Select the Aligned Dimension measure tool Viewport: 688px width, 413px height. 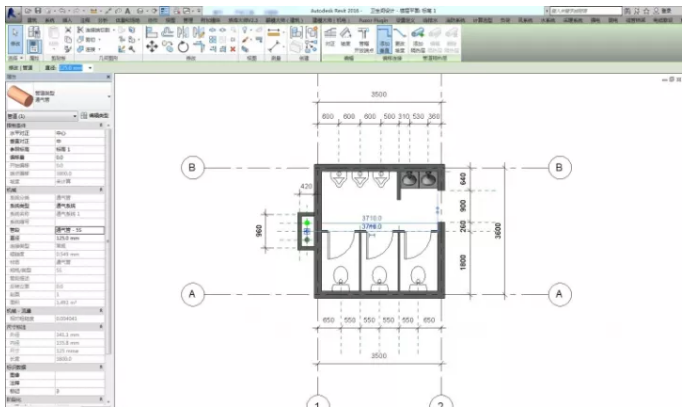click(273, 32)
